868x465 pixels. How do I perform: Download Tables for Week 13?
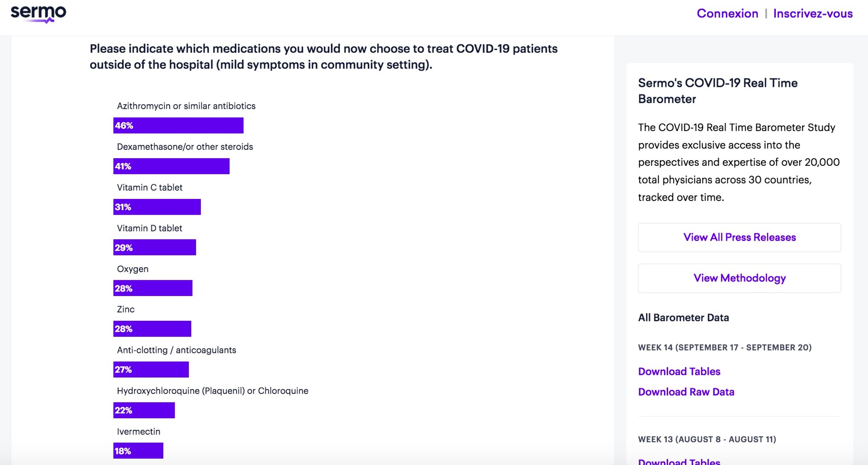679,461
